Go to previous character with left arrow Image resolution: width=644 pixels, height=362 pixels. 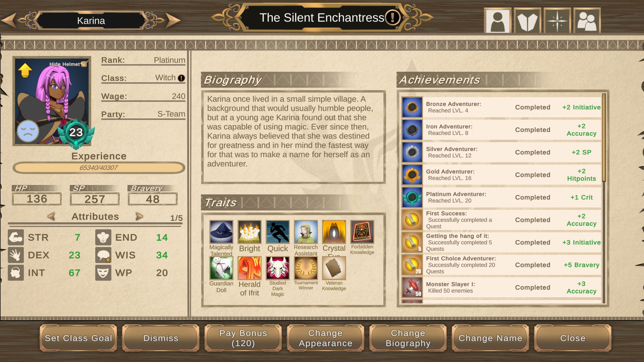[x=9, y=20]
